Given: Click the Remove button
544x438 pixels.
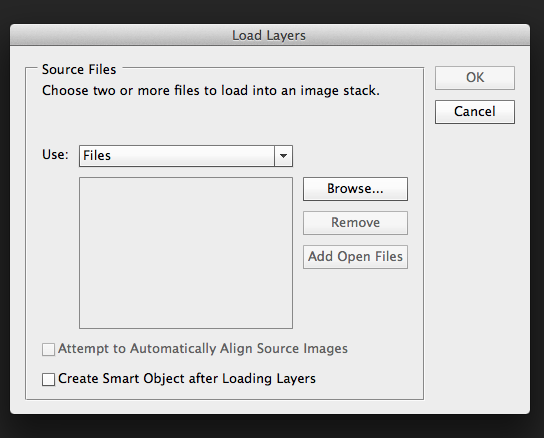Looking at the screenshot, I should click(x=355, y=223).
